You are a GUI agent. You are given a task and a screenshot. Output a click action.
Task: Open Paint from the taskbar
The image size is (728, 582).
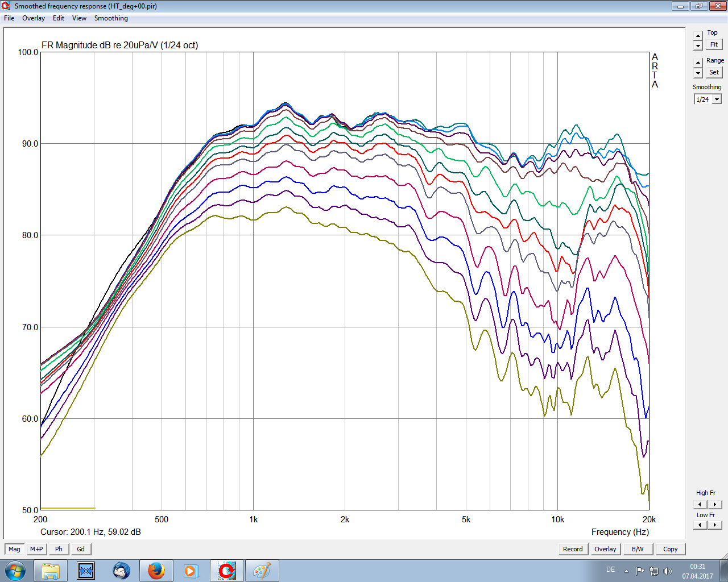click(x=262, y=570)
